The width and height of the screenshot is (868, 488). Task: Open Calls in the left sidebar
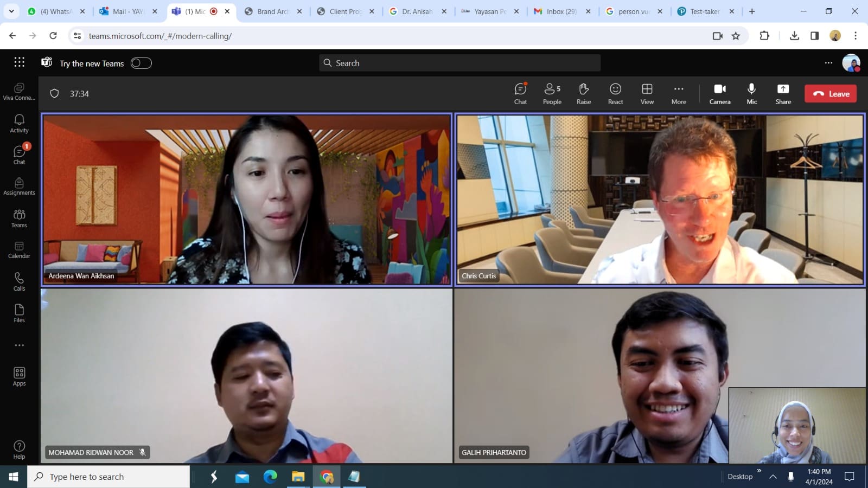(x=19, y=281)
